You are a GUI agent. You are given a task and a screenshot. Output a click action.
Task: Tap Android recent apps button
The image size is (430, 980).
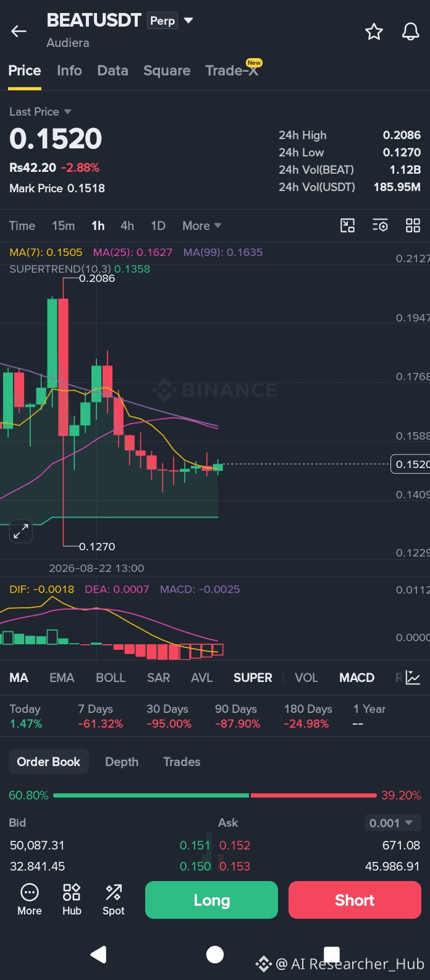tap(332, 954)
